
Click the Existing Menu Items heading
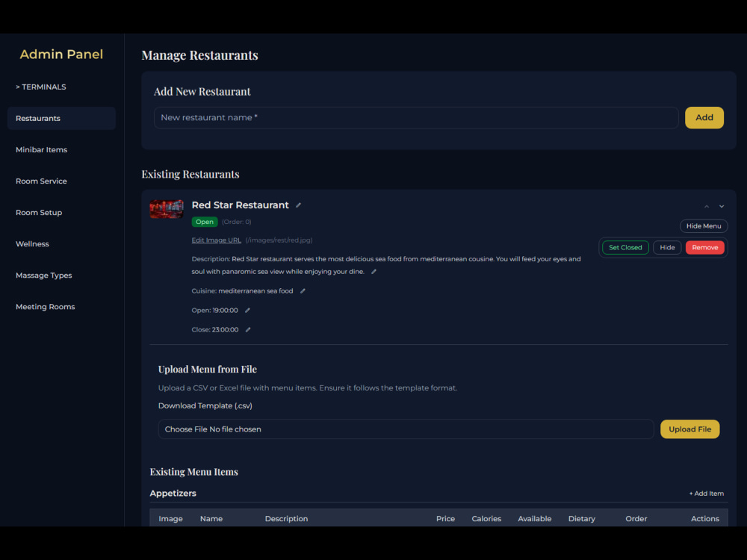194,472
